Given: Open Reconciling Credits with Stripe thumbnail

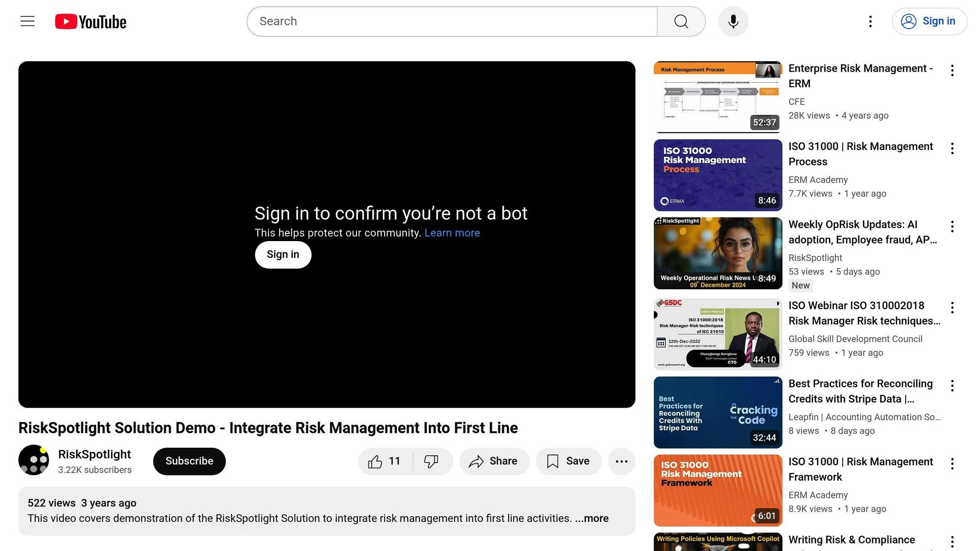Looking at the screenshot, I should coord(718,412).
